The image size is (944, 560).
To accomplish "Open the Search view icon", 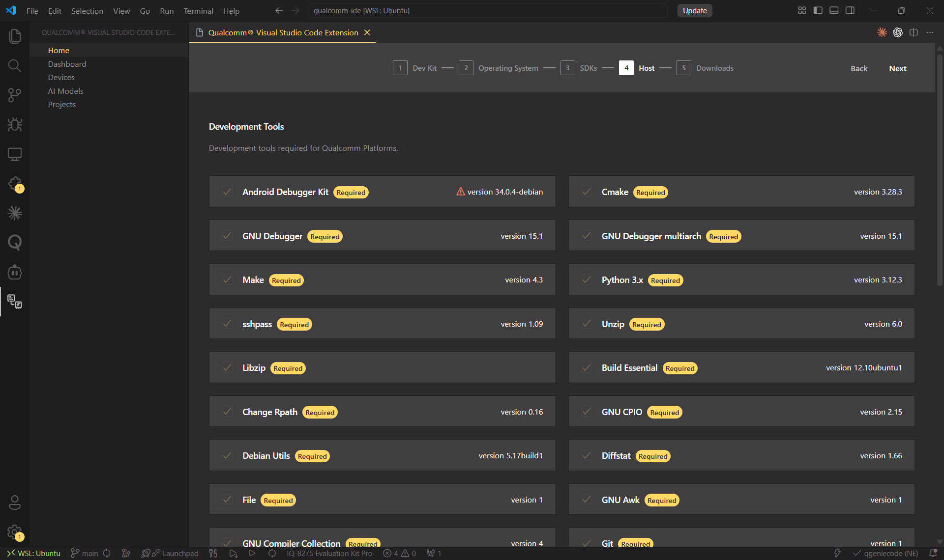I will click(x=15, y=65).
